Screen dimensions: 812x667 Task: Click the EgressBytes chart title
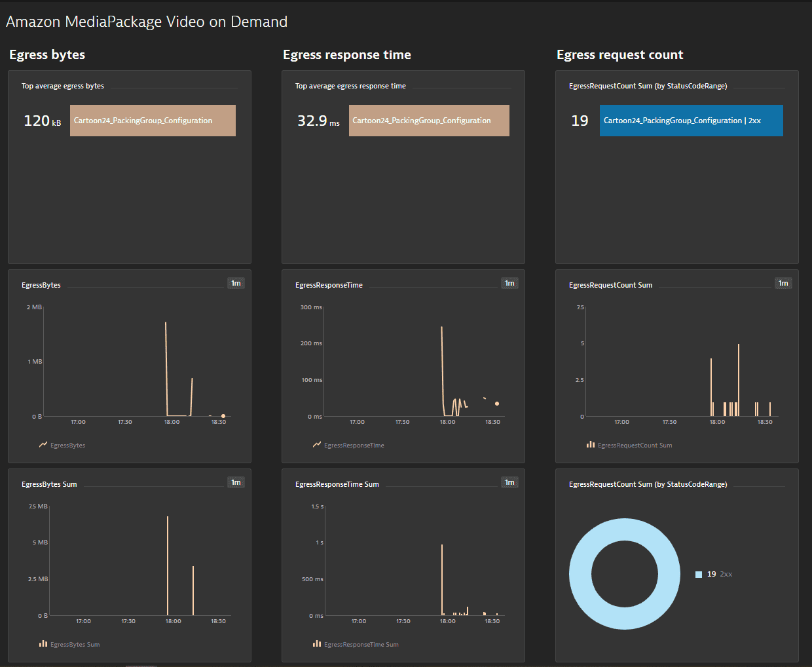click(x=41, y=285)
